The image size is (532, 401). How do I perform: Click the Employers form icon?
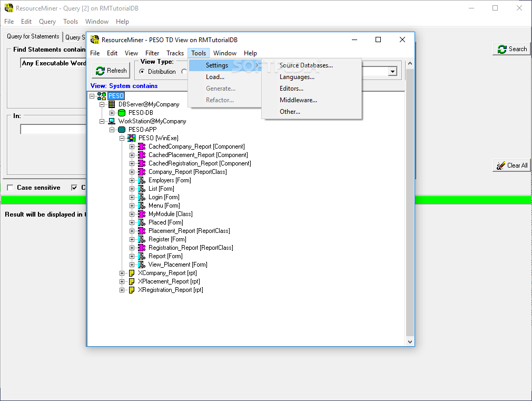click(x=142, y=180)
